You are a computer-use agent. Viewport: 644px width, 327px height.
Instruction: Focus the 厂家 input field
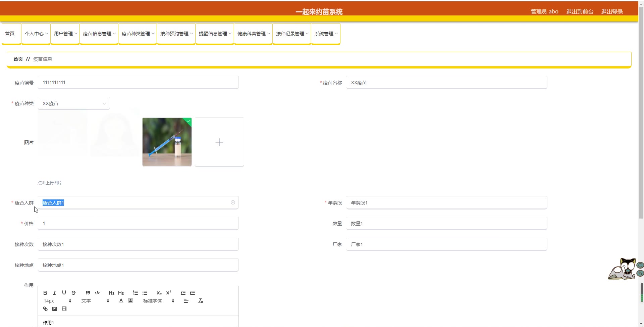click(x=447, y=244)
